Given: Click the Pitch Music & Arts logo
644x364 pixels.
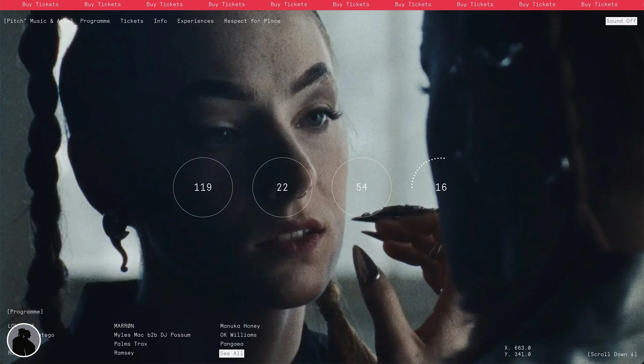Looking at the screenshot, I should [38, 21].
